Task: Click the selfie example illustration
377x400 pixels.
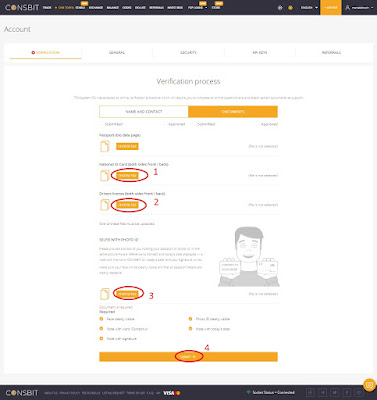Action: tap(249, 257)
